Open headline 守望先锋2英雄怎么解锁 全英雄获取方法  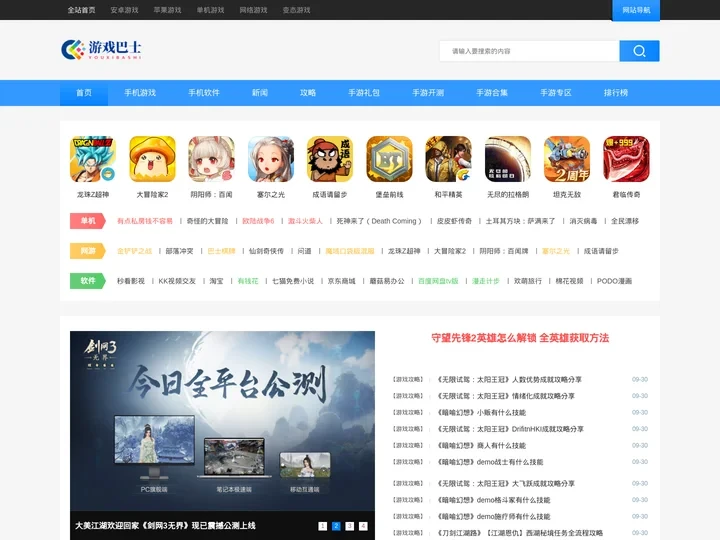(520, 338)
